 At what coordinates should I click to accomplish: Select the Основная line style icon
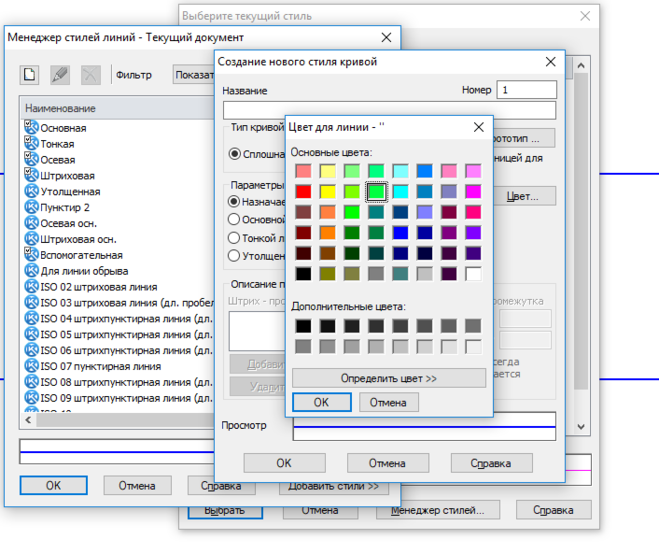(31, 128)
